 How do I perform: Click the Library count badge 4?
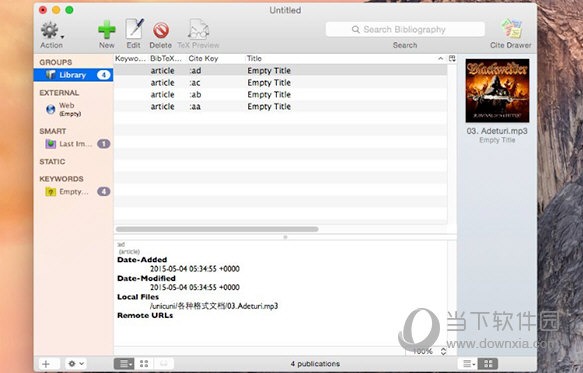coord(104,75)
